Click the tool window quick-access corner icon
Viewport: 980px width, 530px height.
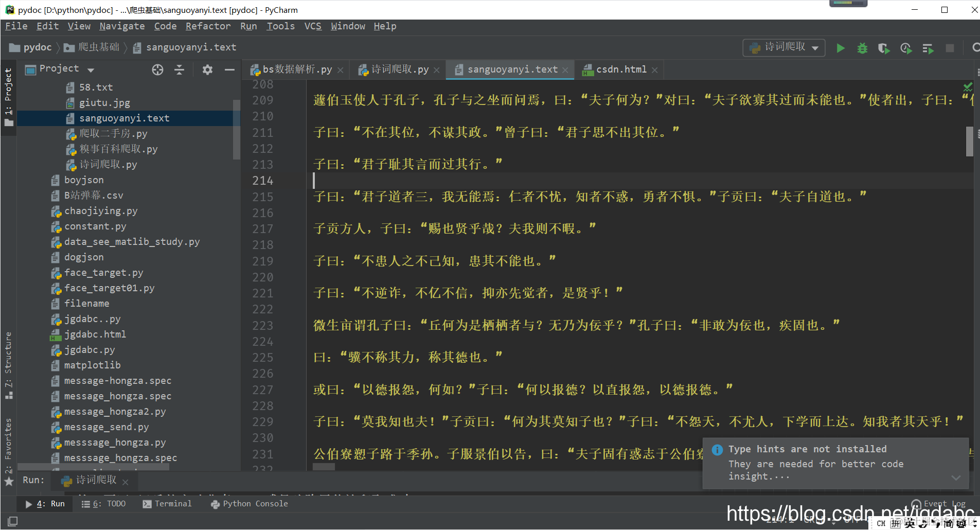pyautogui.click(x=12, y=521)
